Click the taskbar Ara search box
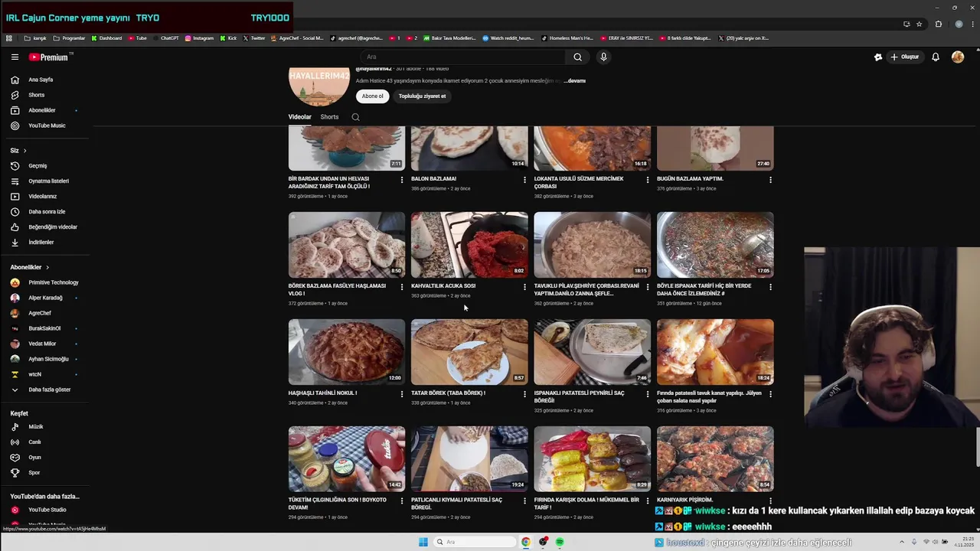This screenshot has height=551, width=980. (475, 542)
